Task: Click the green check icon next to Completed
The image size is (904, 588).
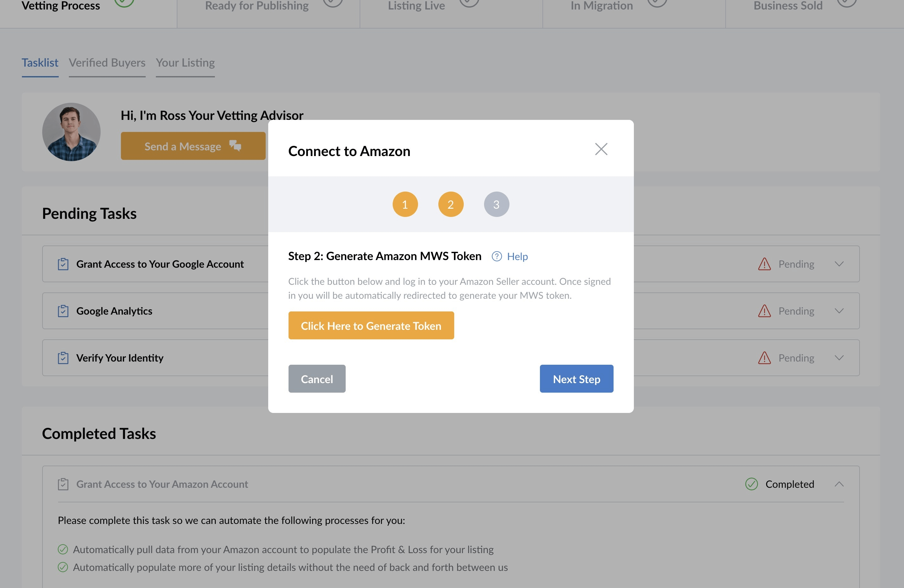Action: 751,484
